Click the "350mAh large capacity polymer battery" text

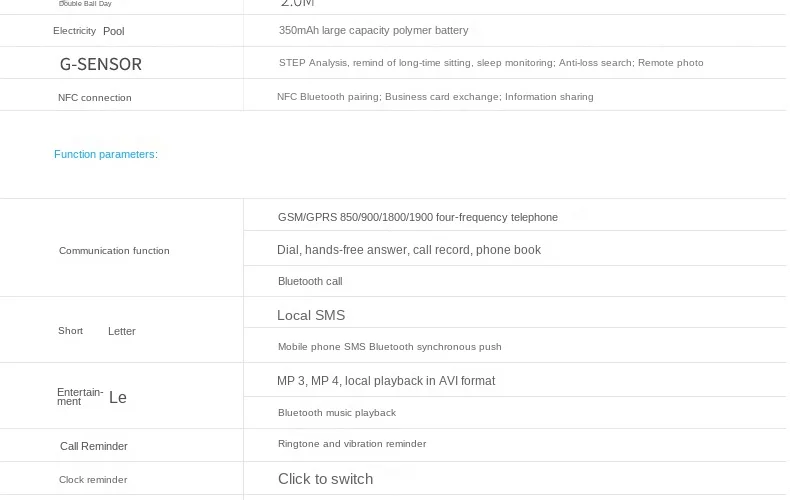tap(373, 31)
